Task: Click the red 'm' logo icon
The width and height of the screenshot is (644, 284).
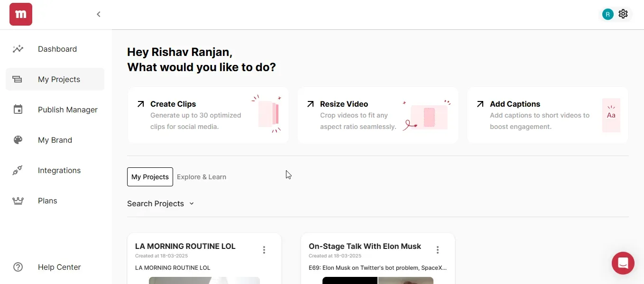Action: [x=21, y=14]
